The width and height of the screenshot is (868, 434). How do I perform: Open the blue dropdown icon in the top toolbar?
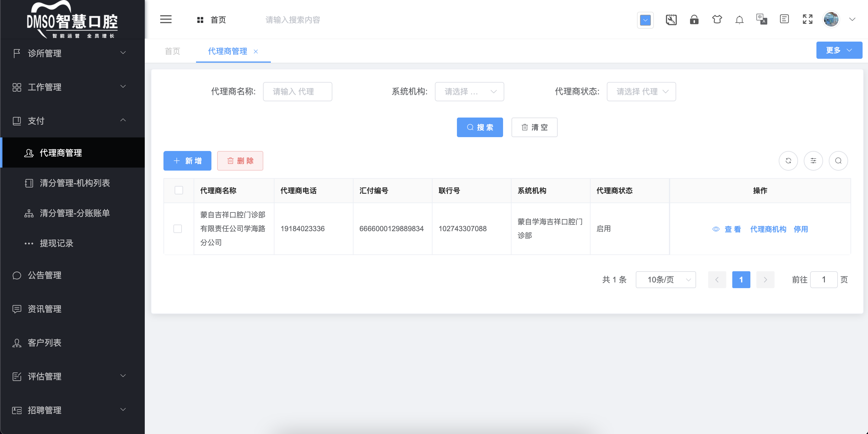645,20
